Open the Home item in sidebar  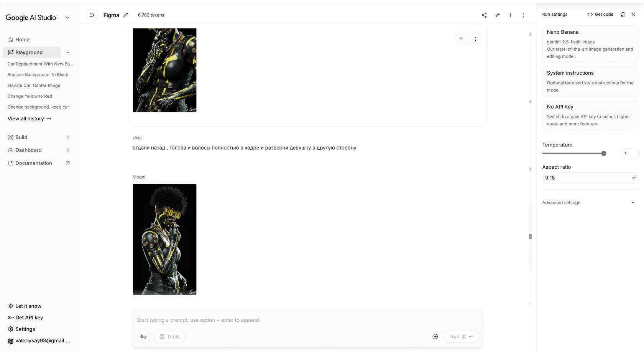22,39
